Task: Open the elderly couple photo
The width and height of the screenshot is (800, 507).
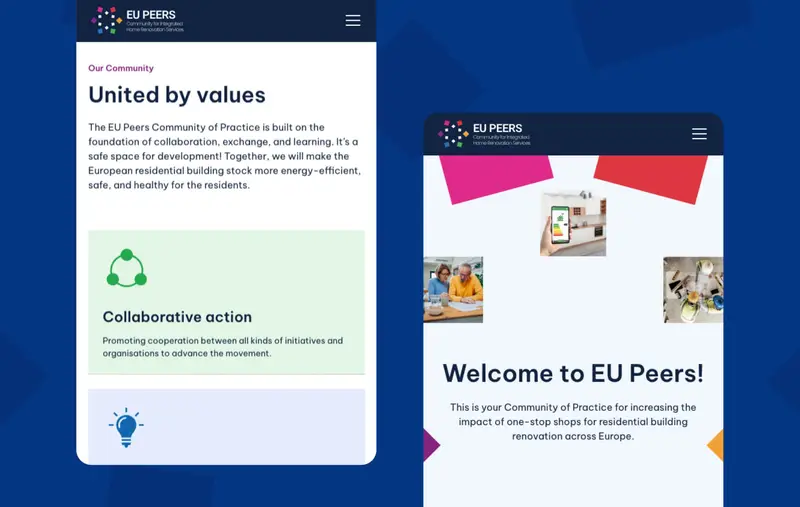Action: 453,290
